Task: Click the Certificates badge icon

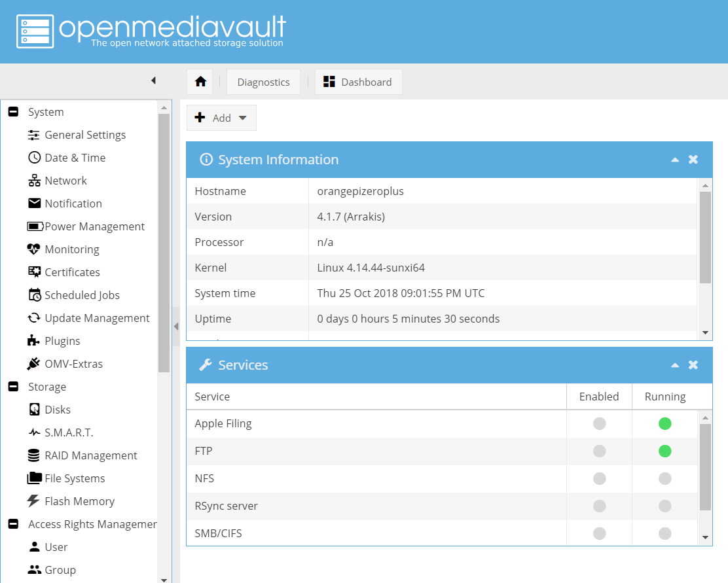Action: tap(34, 272)
